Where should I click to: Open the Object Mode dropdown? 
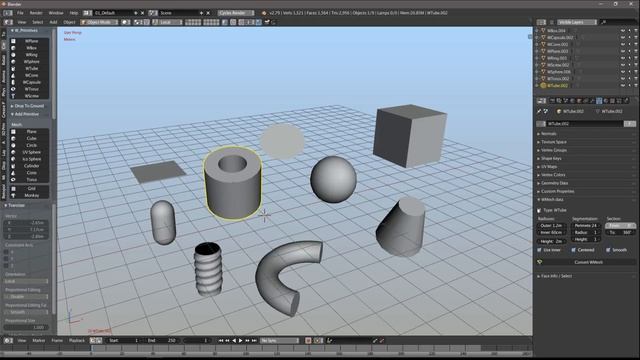(99, 22)
